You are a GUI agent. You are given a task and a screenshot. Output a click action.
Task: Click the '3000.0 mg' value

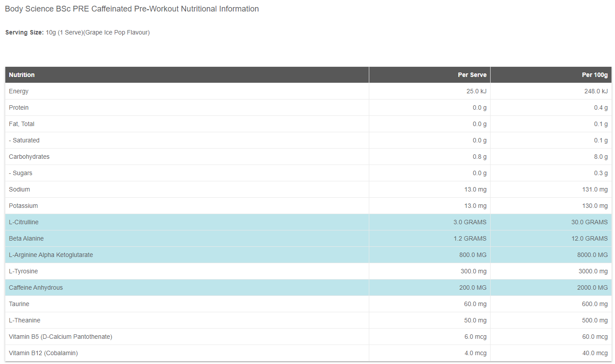click(x=593, y=271)
